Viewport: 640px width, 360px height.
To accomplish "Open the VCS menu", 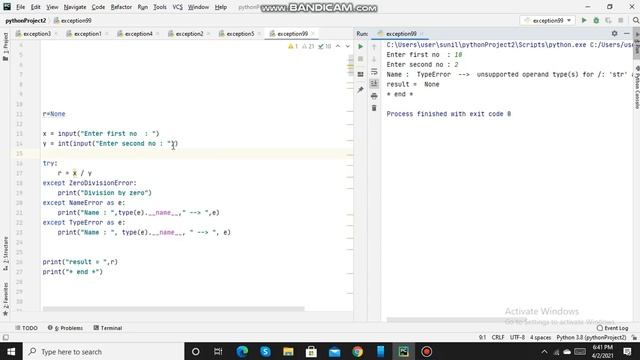I will [x=177, y=7].
